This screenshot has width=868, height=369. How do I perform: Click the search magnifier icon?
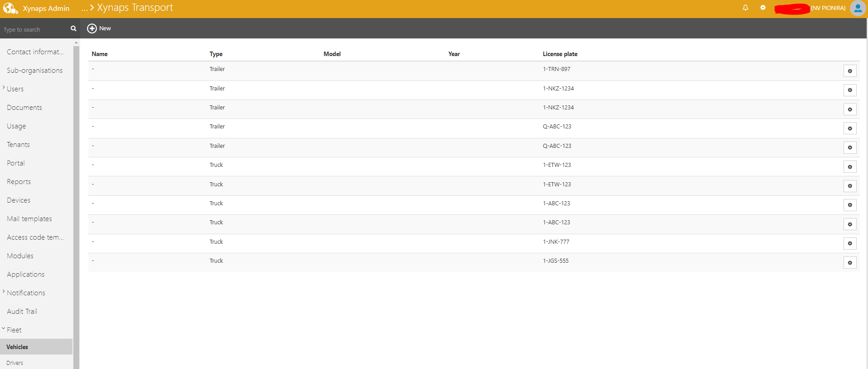73,28
